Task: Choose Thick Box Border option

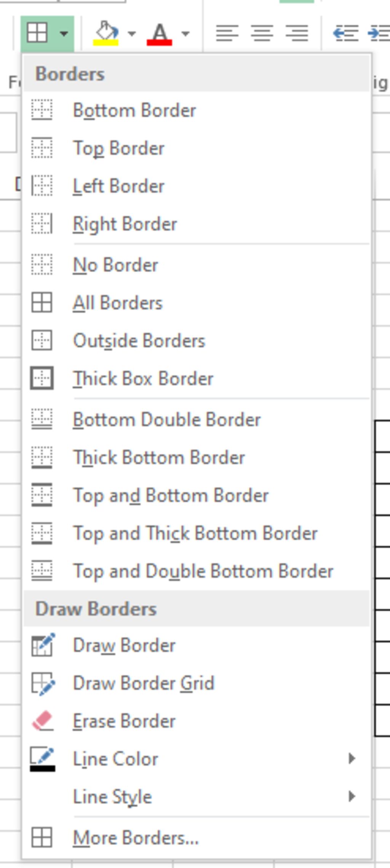Action: [x=143, y=379]
